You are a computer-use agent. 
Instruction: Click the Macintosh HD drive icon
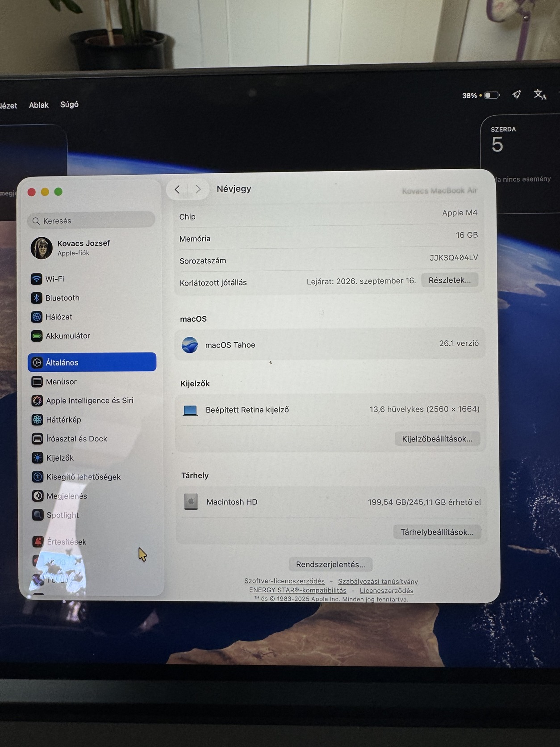pyautogui.click(x=191, y=502)
